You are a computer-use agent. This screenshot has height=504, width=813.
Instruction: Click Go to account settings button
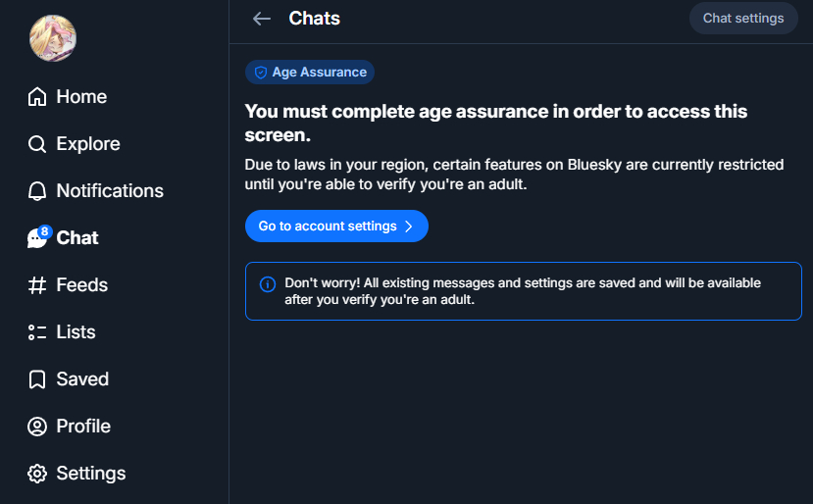(328, 227)
